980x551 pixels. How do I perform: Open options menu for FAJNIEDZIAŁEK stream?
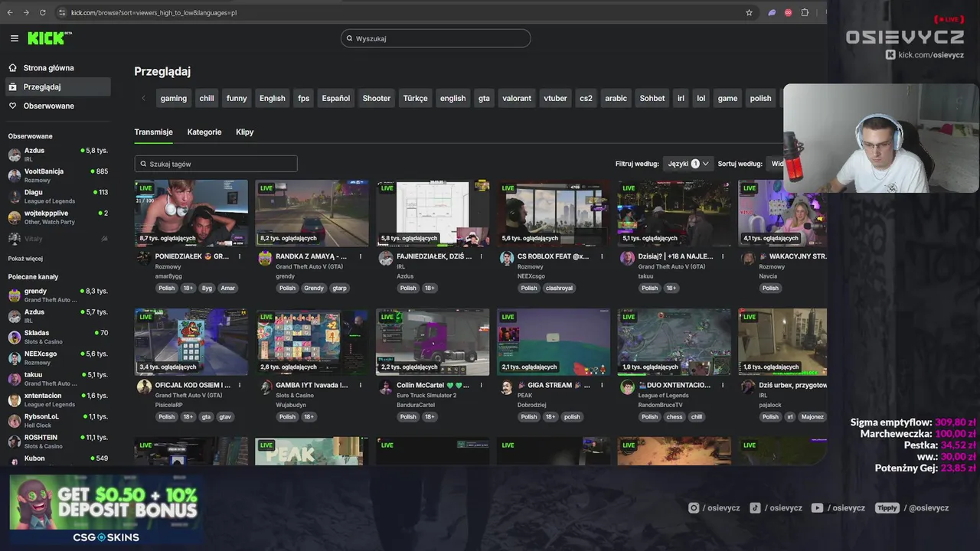coord(482,256)
